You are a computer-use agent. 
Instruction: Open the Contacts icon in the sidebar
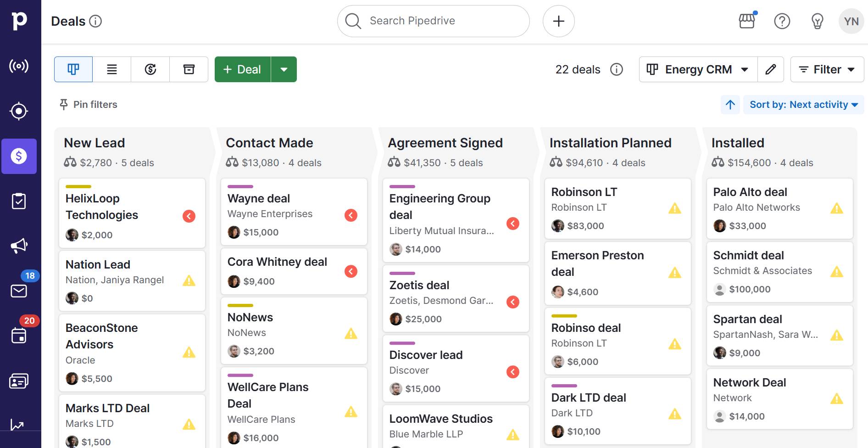click(19, 381)
